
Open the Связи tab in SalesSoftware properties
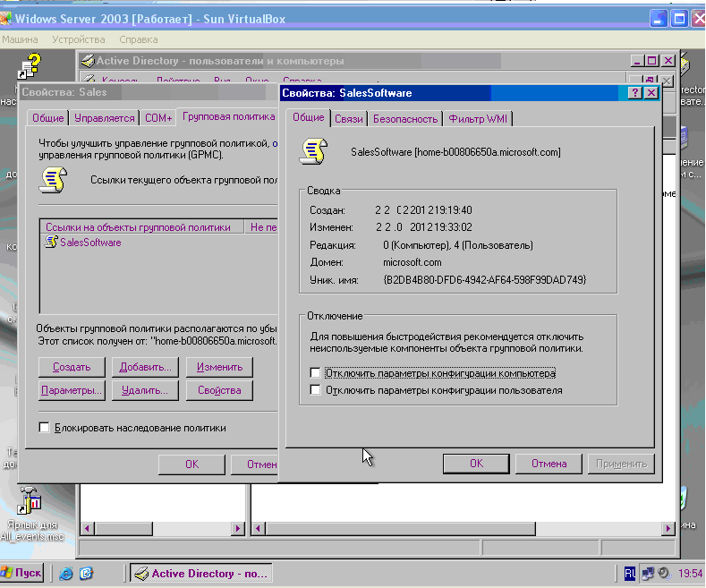348,119
